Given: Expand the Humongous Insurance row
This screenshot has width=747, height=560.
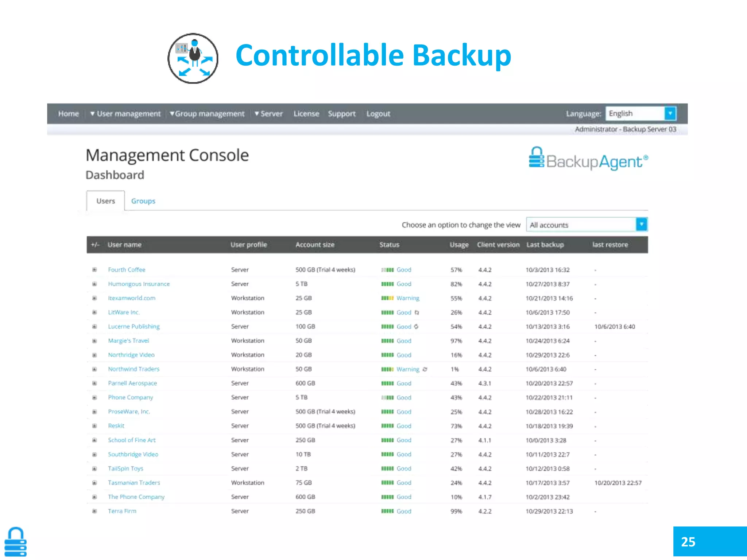Looking at the screenshot, I should pyautogui.click(x=94, y=284).
